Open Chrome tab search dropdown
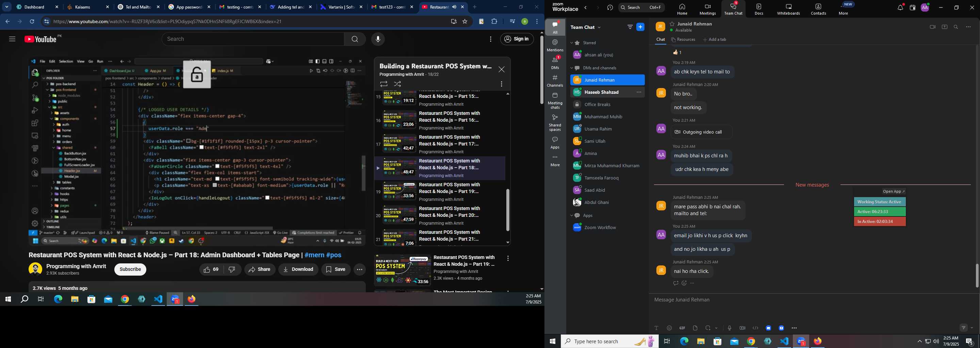The height and width of the screenshot is (348, 980). [7, 7]
